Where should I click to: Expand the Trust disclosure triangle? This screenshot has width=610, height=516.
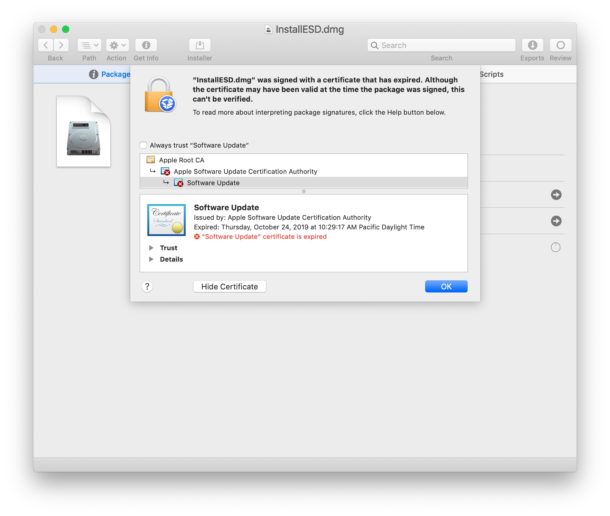point(151,247)
